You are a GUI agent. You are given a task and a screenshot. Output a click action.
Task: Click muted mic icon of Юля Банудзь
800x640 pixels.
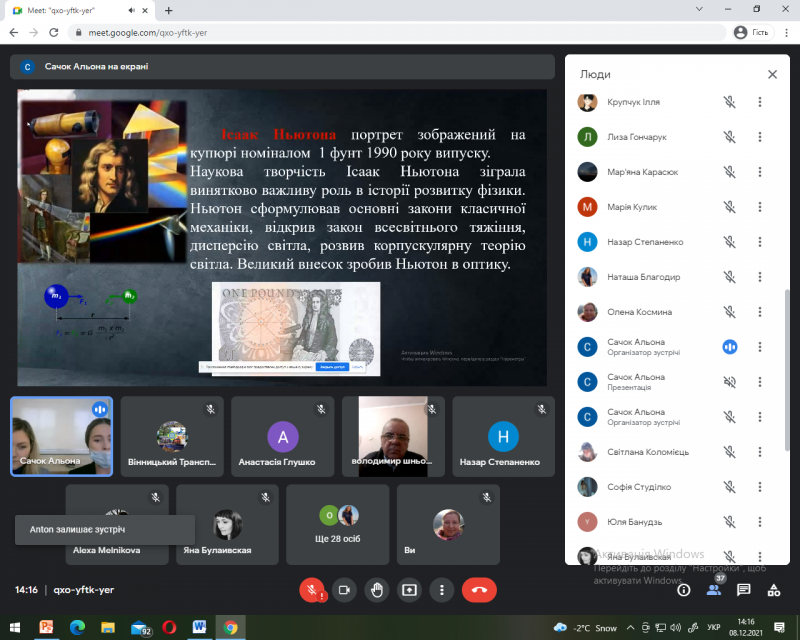click(730, 522)
